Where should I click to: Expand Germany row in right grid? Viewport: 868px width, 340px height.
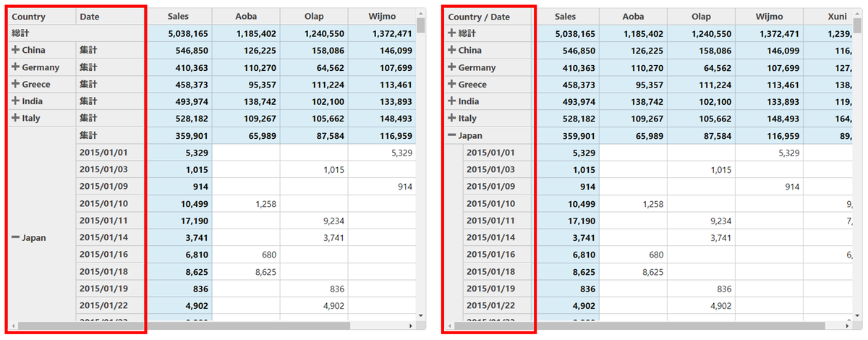coord(451,67)
